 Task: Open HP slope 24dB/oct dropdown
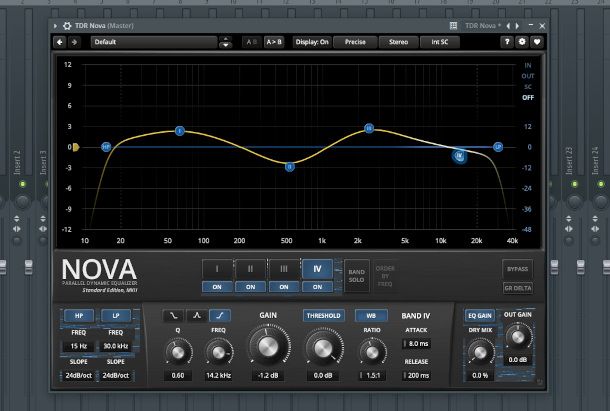pos(79,376)
